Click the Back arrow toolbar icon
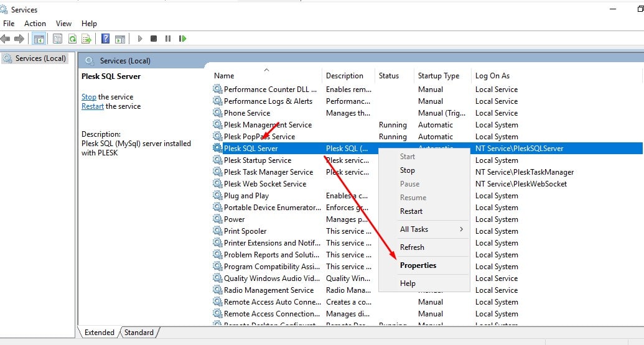 [6, 39]
